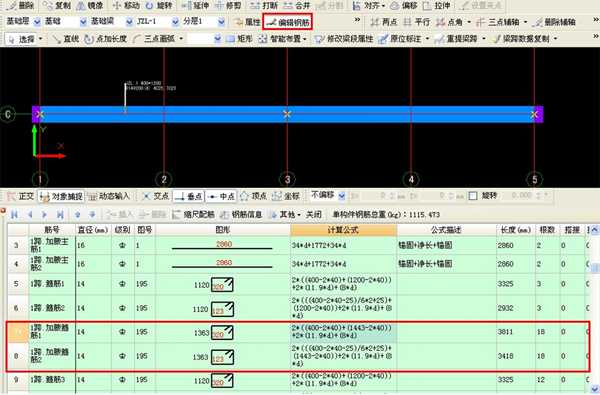
Task: Choose the 矩形 (Rectangle) tool
Action: pos(239,39)
